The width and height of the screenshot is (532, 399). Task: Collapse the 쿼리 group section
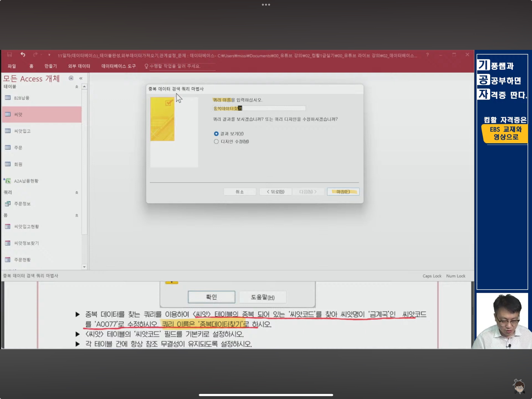77,192
